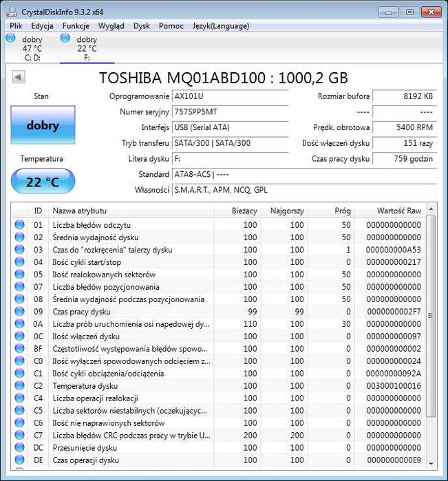Click the previous disk arrow button
The height and width of the screenshot is (481, 448).
[x=18, y=77]
